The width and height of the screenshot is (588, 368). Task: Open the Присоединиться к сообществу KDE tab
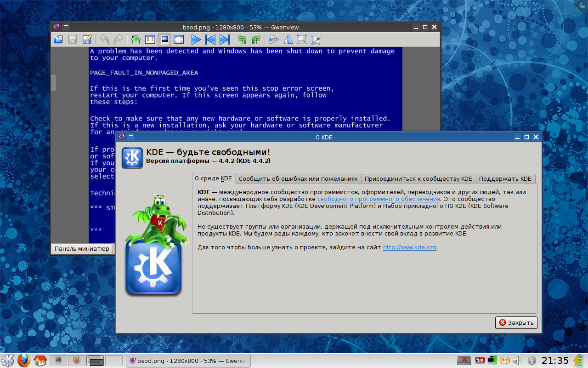pos(418,179)
